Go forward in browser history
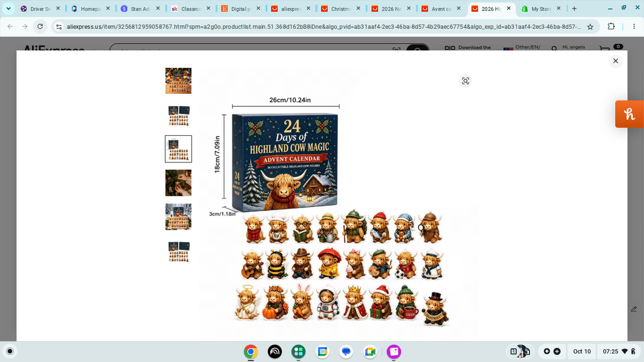 coord(25,26)
